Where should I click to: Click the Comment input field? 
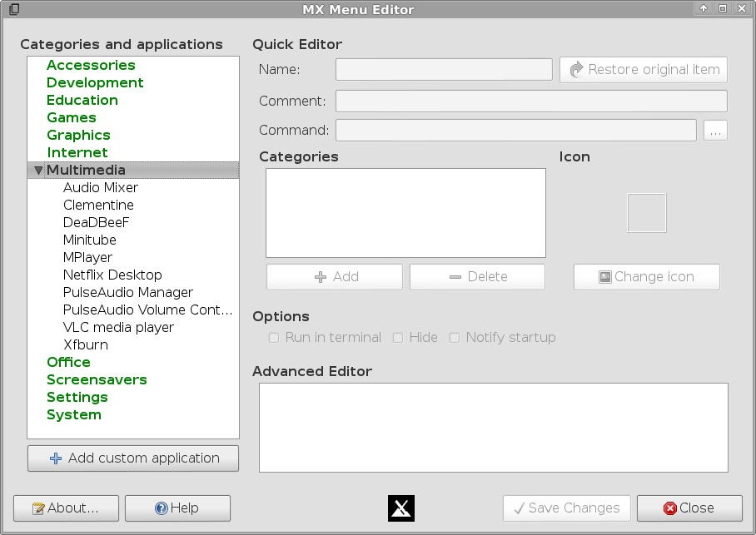click(x=531, y=102)
